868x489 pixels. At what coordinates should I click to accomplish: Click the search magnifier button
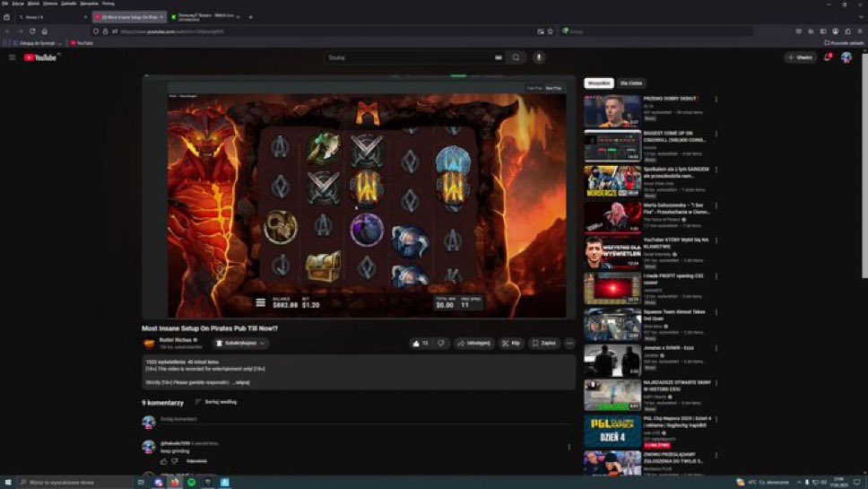click(x=516, y=57)
